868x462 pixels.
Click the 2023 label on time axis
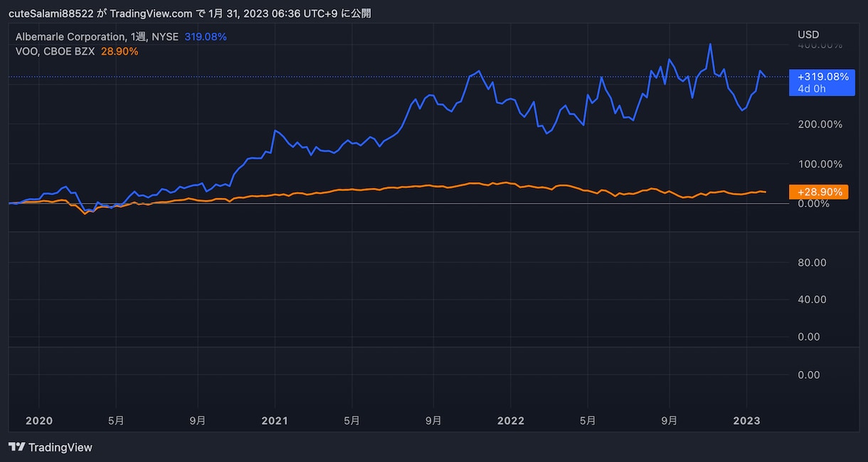click(746, 421)
